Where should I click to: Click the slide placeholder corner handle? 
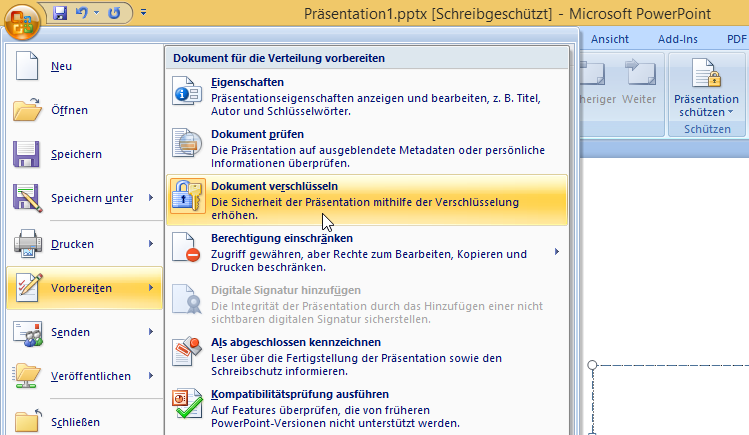[x=592, y=365]
